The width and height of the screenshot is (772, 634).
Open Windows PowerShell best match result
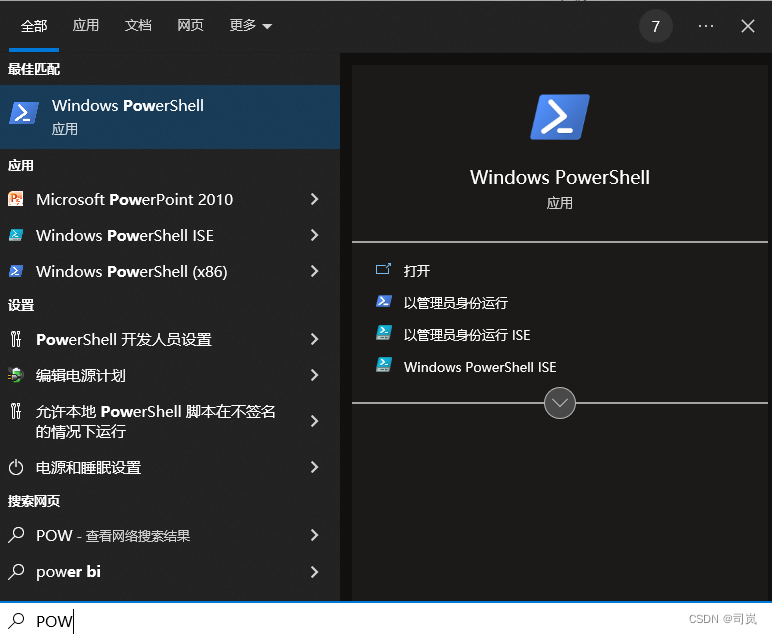170,117
